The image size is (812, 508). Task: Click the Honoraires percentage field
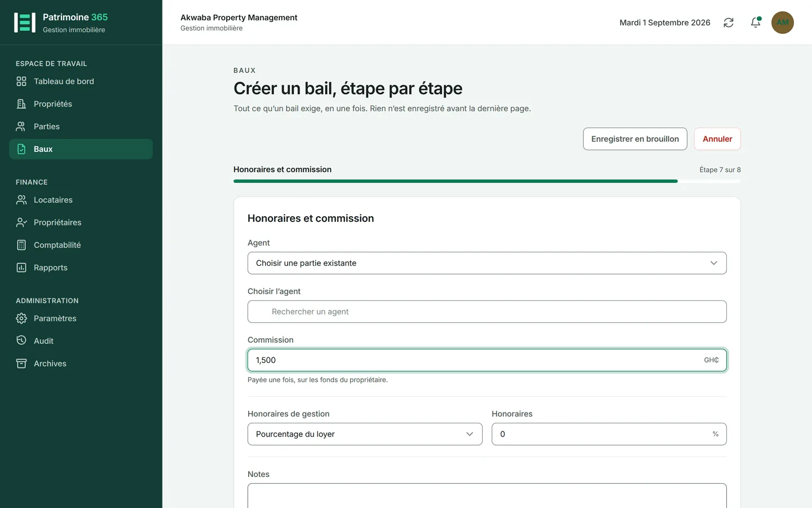click(x=609, y=434)
